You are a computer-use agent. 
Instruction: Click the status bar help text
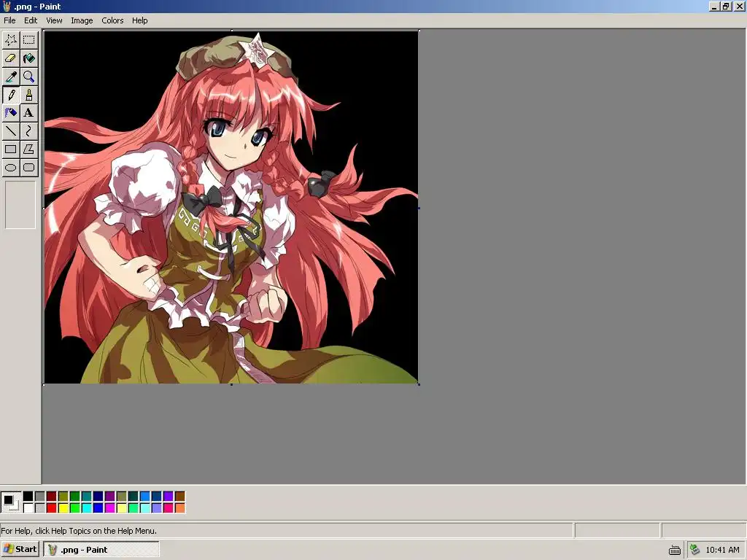79,531
